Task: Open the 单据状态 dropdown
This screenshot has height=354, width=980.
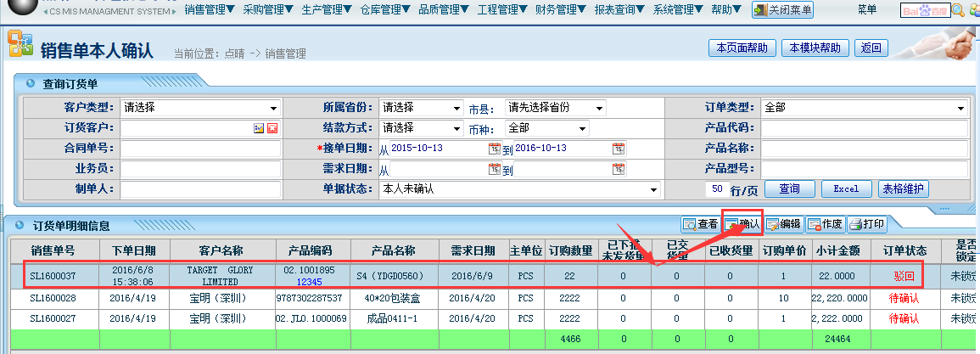Action: click(x=653, y=189)
